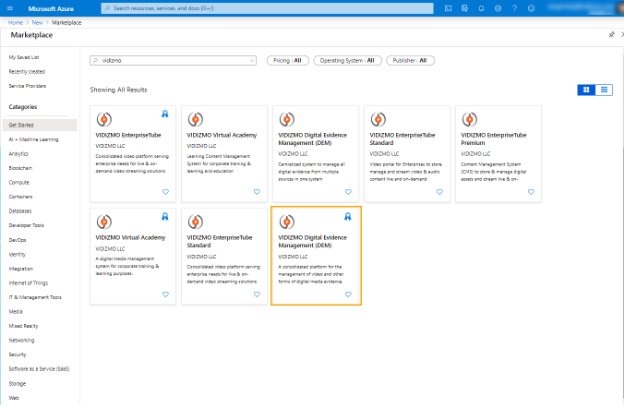This screenshot has height=406, width=624.
Task: Go to Home in the breadcrumb
Action: (15, 21)
